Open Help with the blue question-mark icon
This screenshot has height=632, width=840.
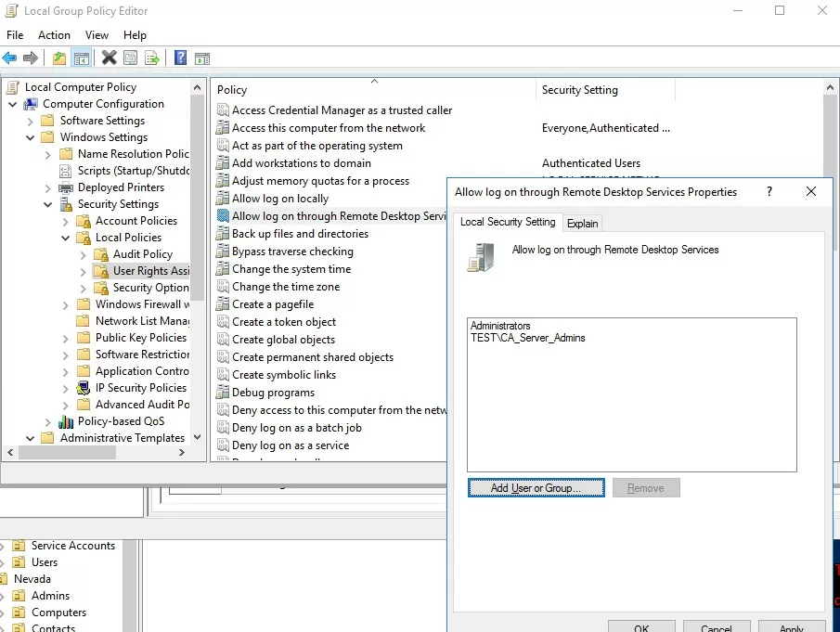point(180,58)
